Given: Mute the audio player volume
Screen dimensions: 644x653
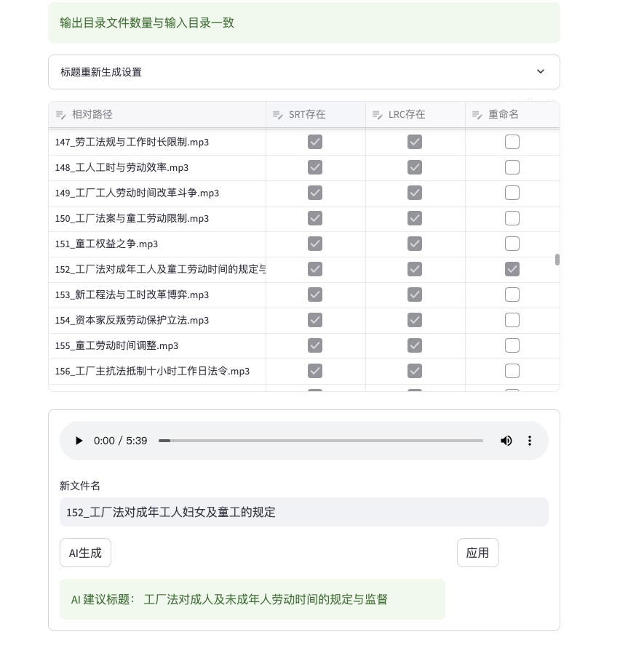Looking at the screenshot, I should [506, 441].
